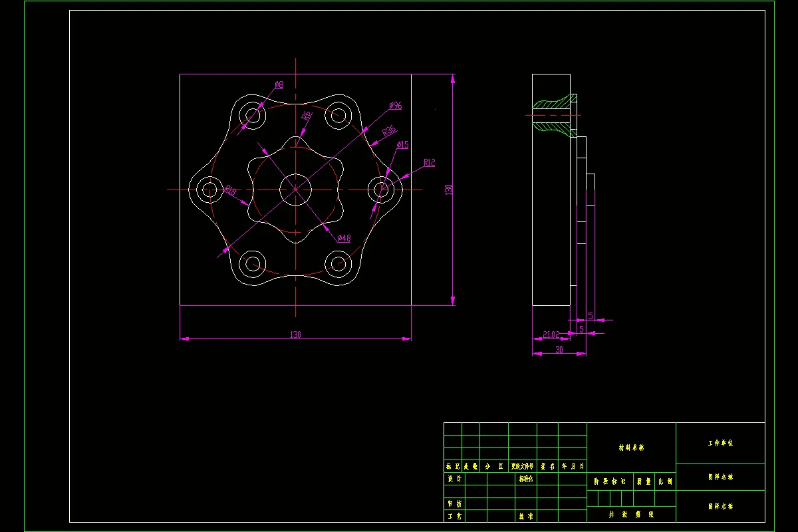Select the 标记 column header text
798x532 pixels.
[x=452, y=467]
